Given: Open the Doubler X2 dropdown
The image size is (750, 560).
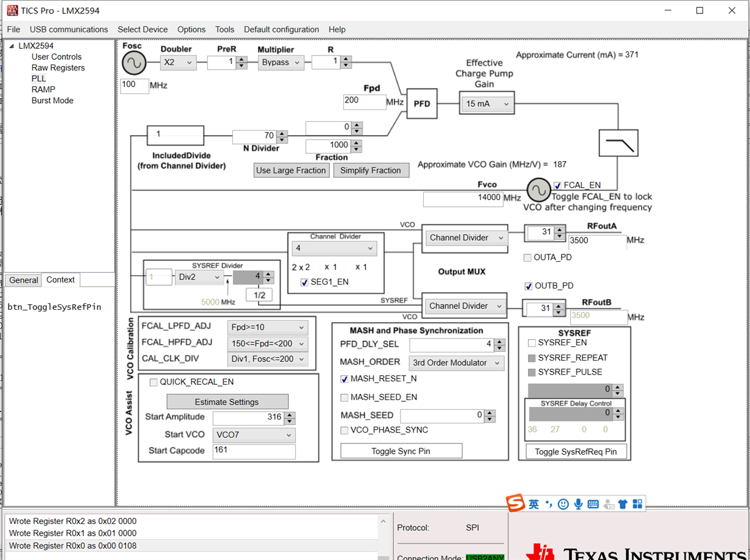Looking at the screenshot, I should (179, 62).
